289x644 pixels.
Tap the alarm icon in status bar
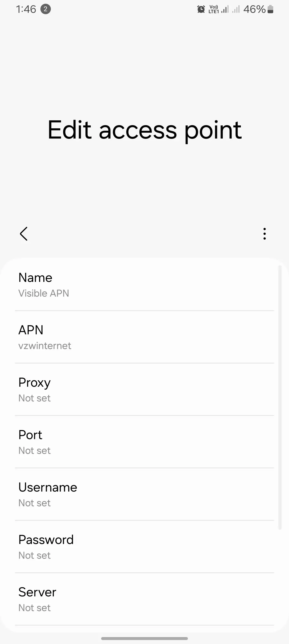(201, 9)
